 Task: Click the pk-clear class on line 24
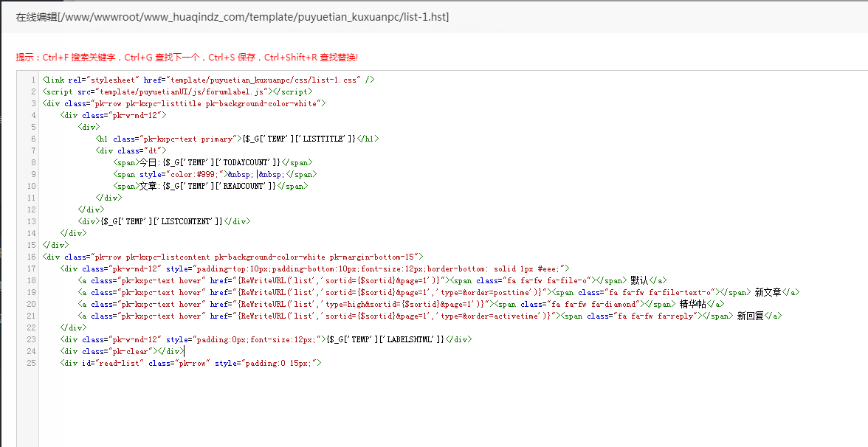point(131,351)
